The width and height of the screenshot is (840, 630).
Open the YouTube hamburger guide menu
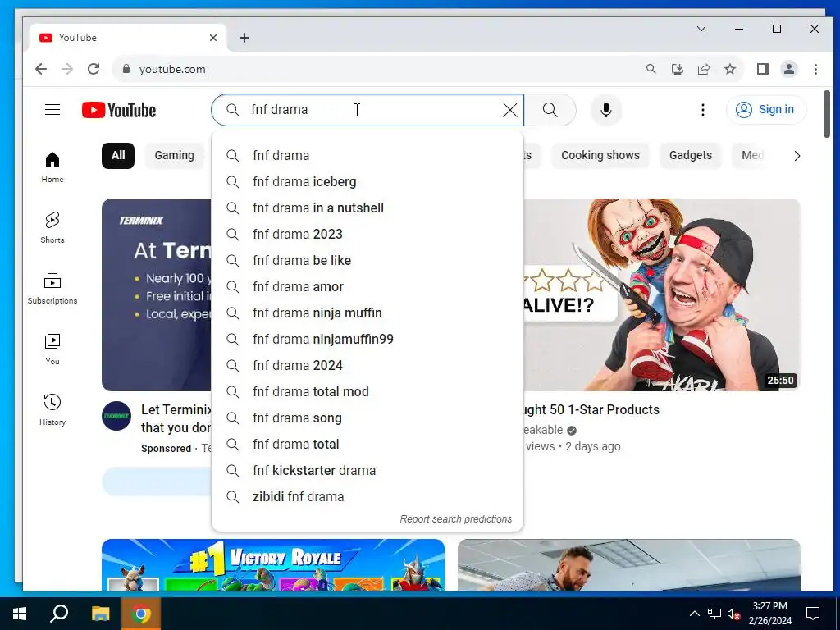coord(52,110)
